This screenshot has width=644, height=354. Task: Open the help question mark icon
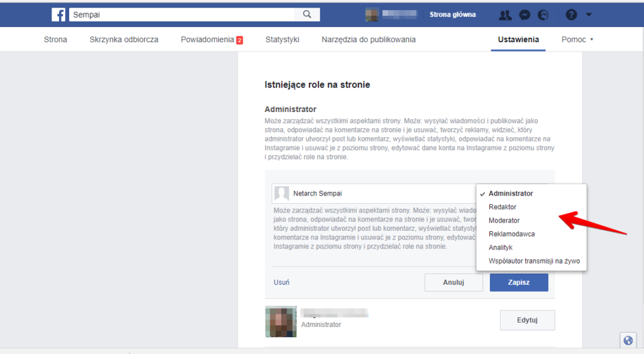tap(571, 15)
